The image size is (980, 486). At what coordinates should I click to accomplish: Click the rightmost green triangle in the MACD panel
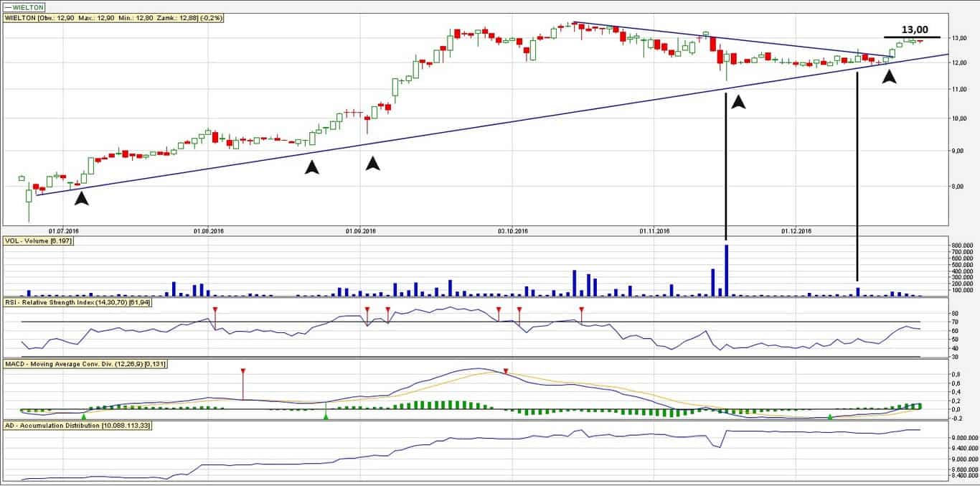831,416
